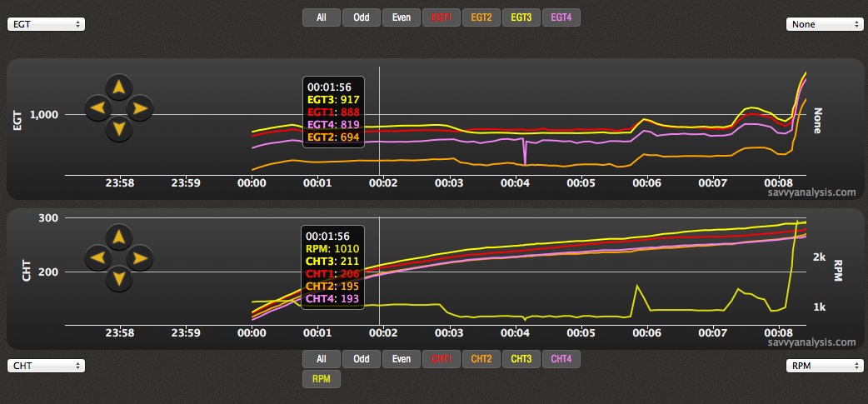Image resolution: width=868 pixels, height=404 pixels.
Task: Open the EGT dropdown at top left
Action: click(46, 24)
